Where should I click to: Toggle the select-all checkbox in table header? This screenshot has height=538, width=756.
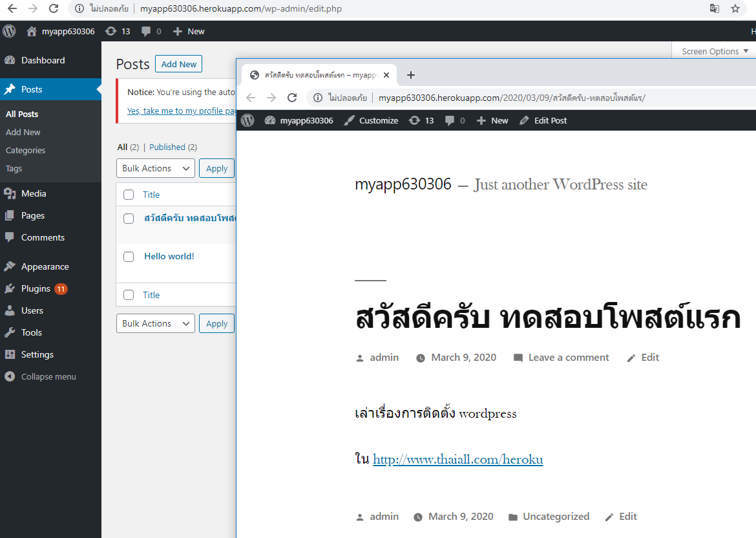(129, 195)
